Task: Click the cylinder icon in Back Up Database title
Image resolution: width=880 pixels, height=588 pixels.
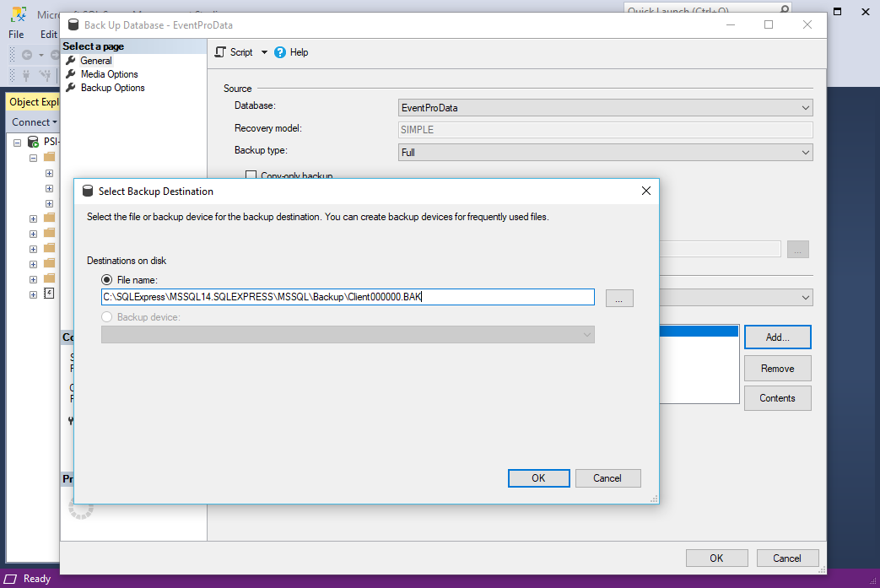Action: [73, 24]
